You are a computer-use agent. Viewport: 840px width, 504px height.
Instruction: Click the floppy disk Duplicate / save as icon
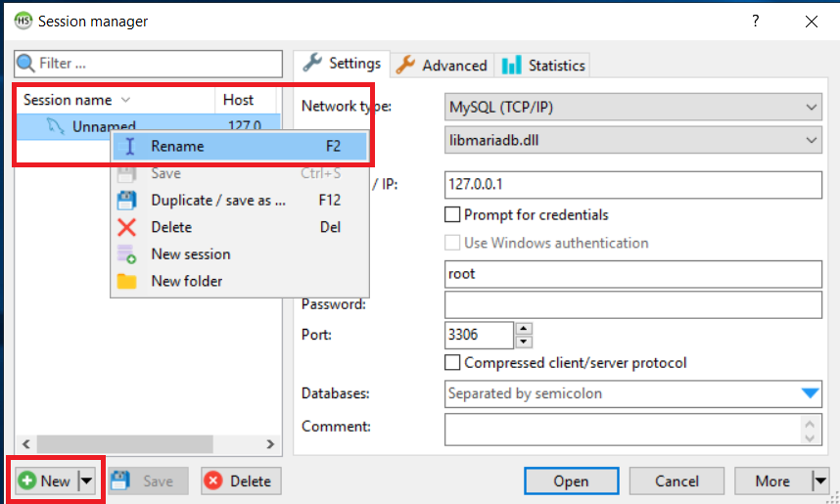click(127, 201)
